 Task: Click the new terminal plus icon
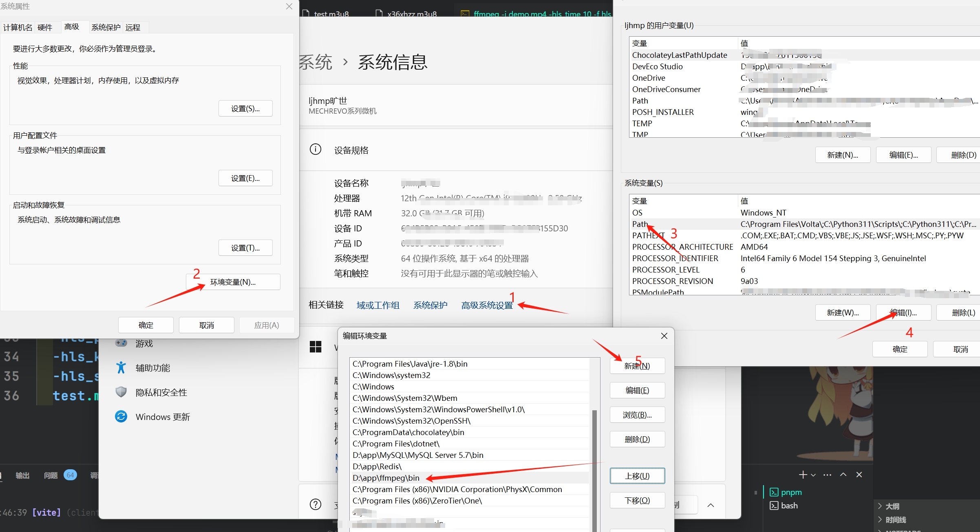[802, 475]
